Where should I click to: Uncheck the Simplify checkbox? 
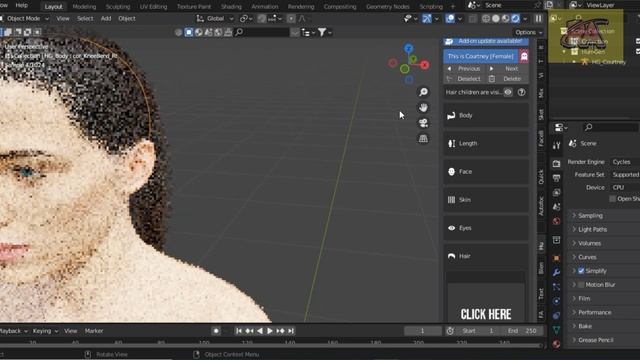[581, 271]
